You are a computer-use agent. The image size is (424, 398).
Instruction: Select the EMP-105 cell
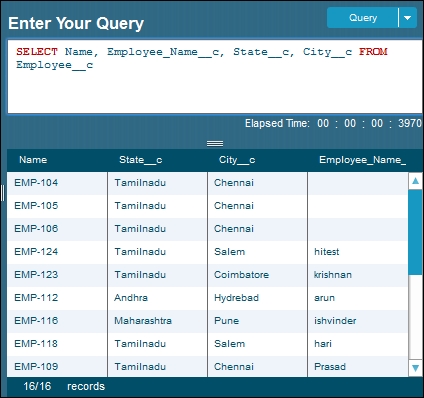pos(57,206)
